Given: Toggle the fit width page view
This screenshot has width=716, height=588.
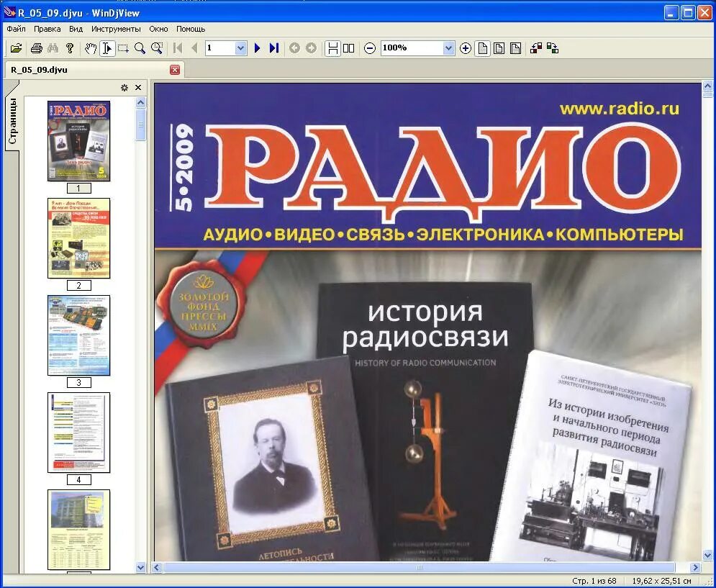Looking at the screenshot, I should click(499, 48).
